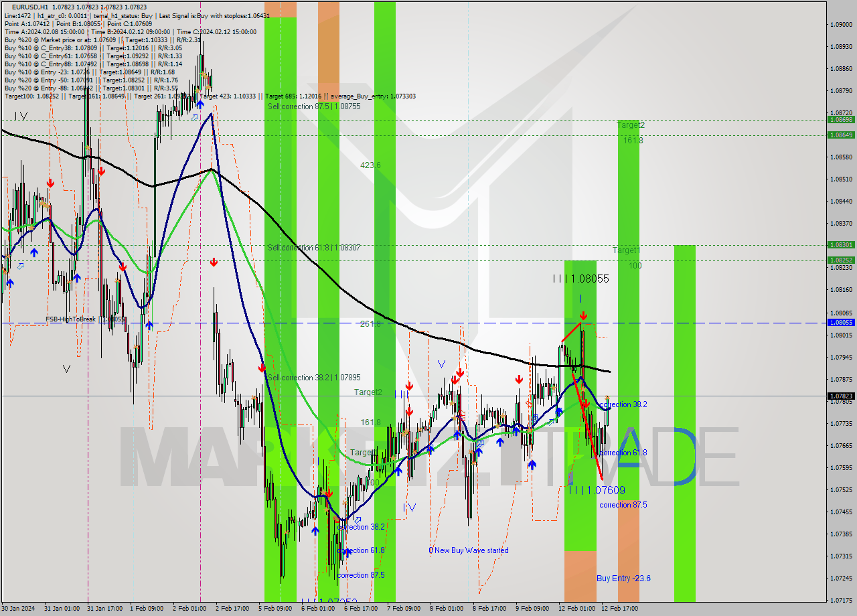
Task: Select the '9 Feb 09:00' time axis label
Action: click(532, 609)
